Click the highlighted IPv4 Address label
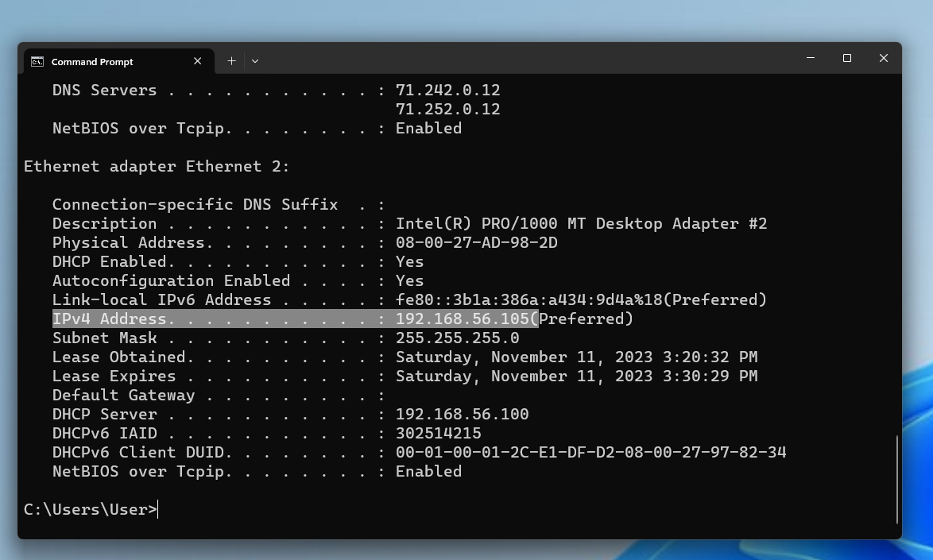Viewport: 933px width, 560px height. (110, 319)
